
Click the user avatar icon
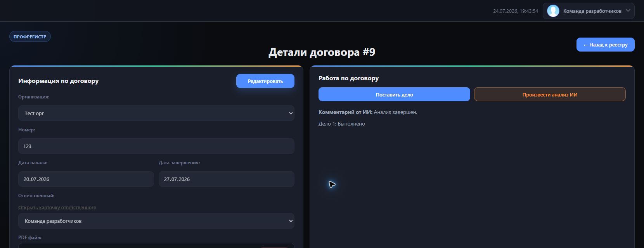pyautogui.click(x=553, y=11)
